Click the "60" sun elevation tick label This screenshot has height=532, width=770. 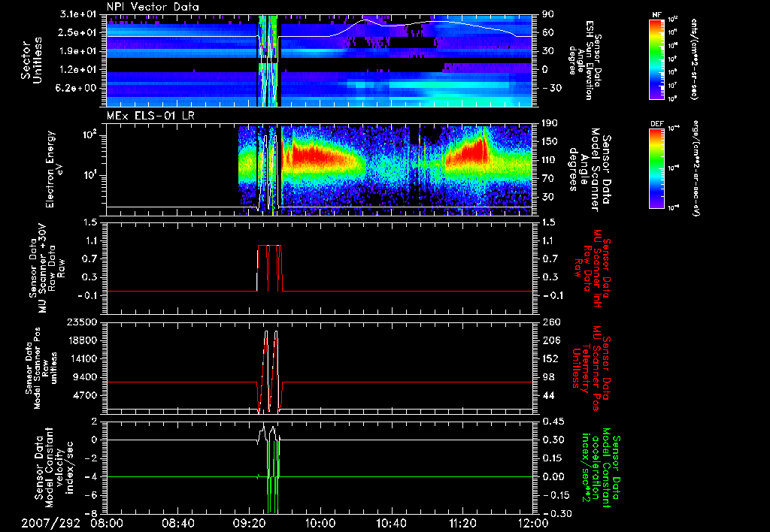548,32
